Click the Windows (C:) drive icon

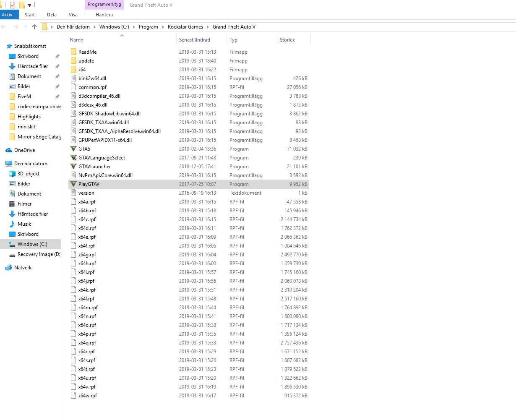(x=12, y=244)
